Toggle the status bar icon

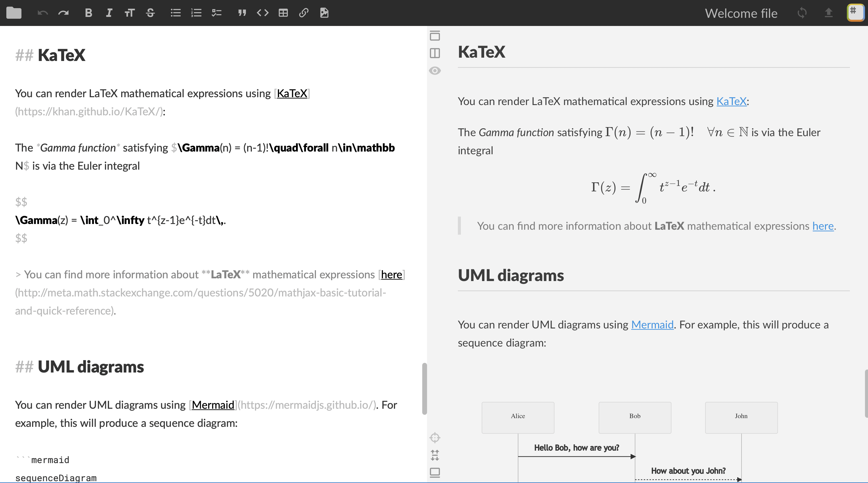pos(435,472)
